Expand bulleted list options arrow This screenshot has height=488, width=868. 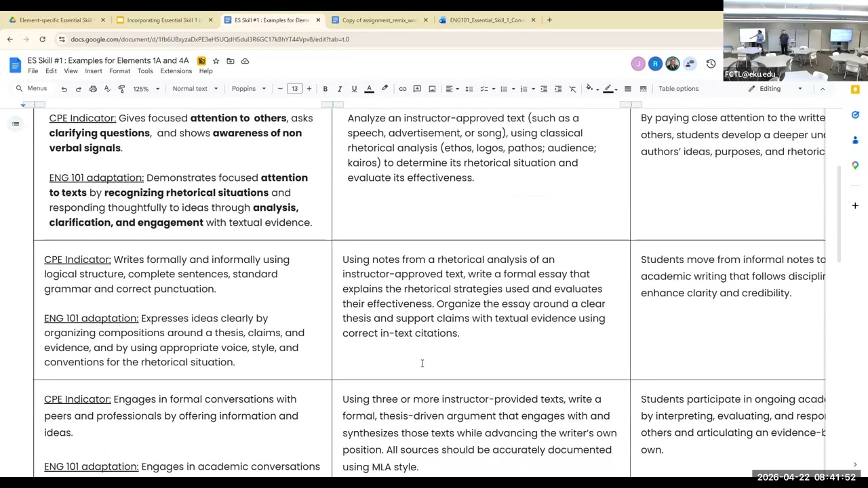(513, 89)
